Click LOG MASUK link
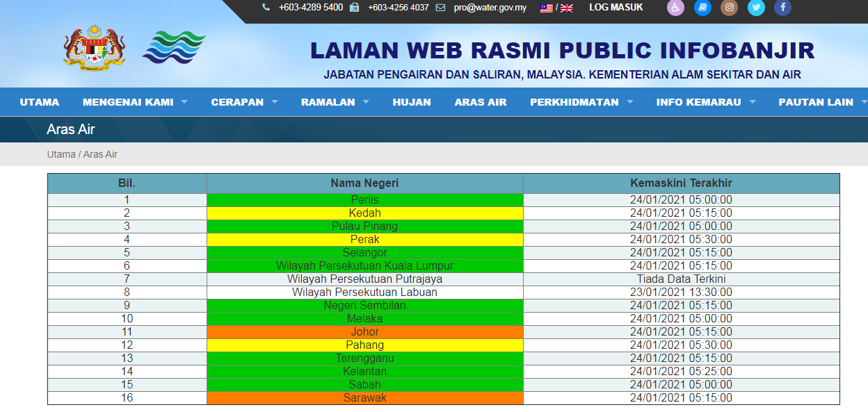 point(616,8)
